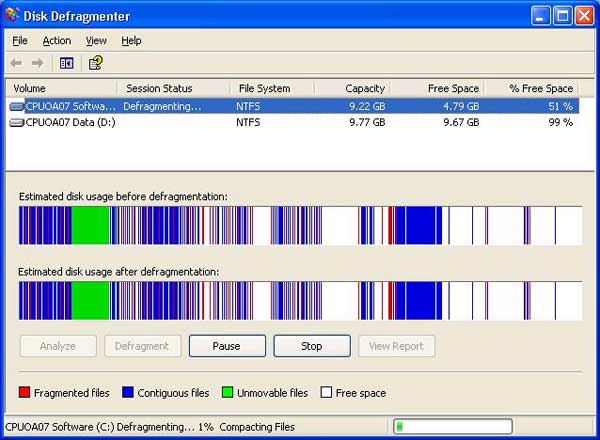Viewport: 600px width, 440px height.
Task: Click the Fragmented files legend label
Action: point(72,393)
